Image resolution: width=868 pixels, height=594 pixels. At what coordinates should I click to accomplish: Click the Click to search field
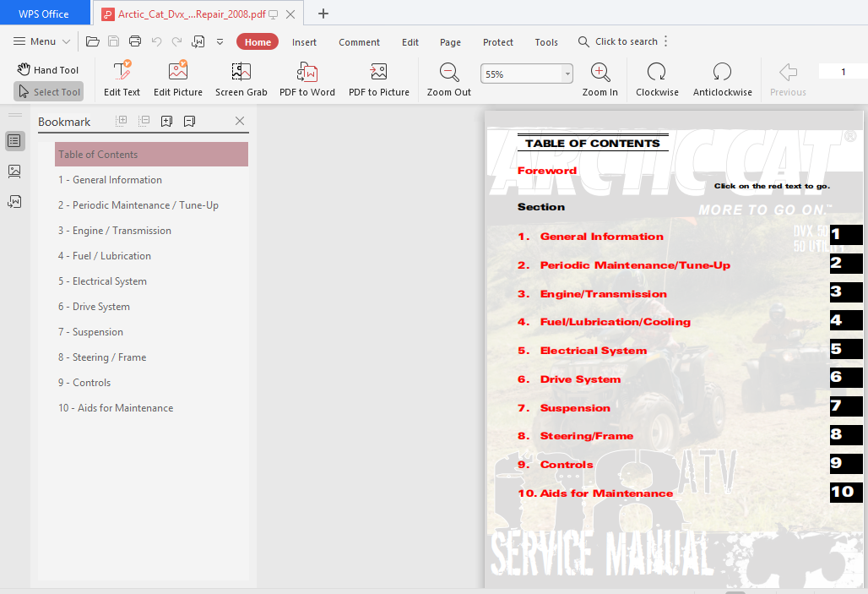(x=618, y=41)
